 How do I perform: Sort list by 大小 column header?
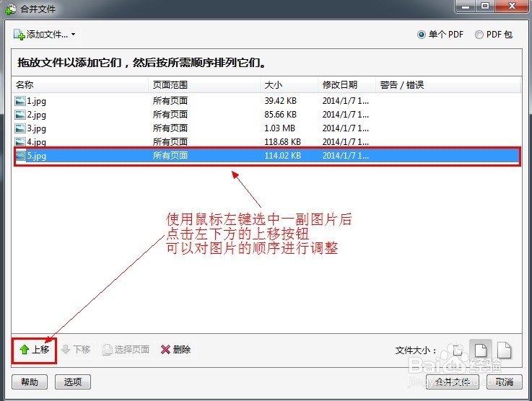click(x=289, y=84)
